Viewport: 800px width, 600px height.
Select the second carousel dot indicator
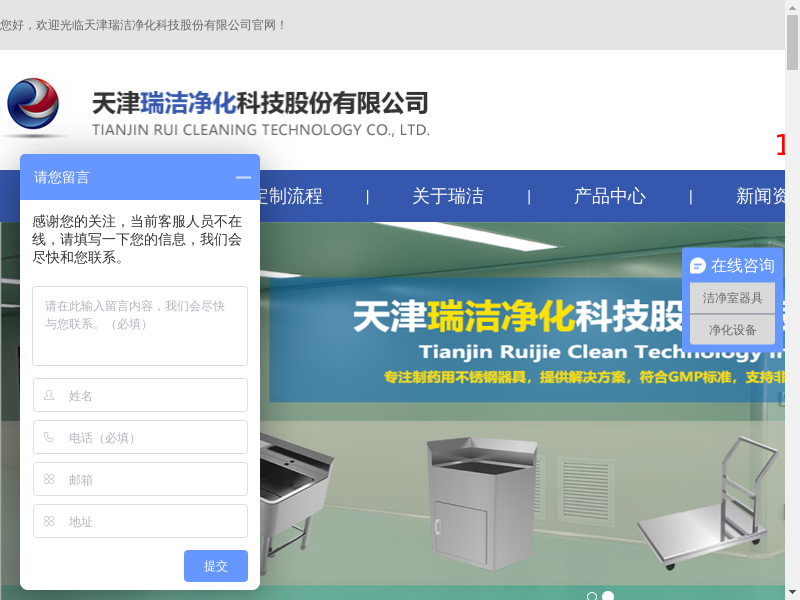tap(608, 596)
